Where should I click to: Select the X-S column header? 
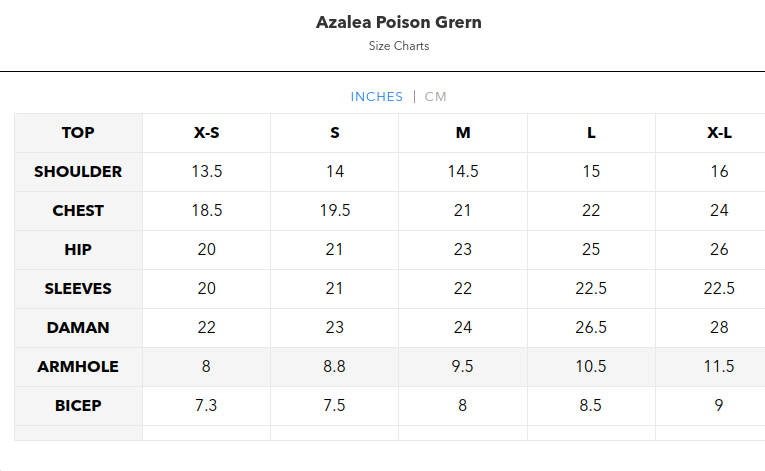[207, 133]
